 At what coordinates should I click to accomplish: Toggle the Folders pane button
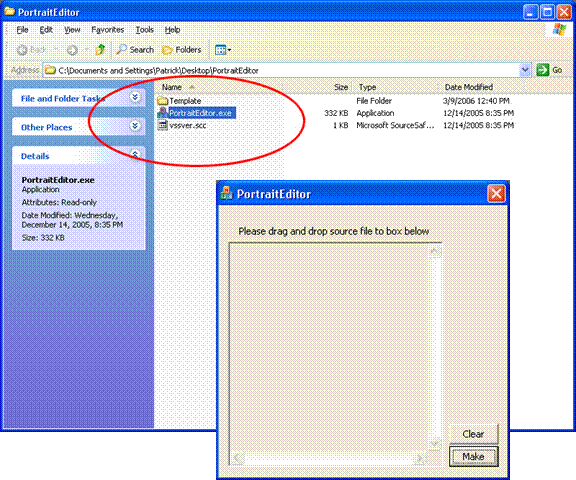pos(182,50)
